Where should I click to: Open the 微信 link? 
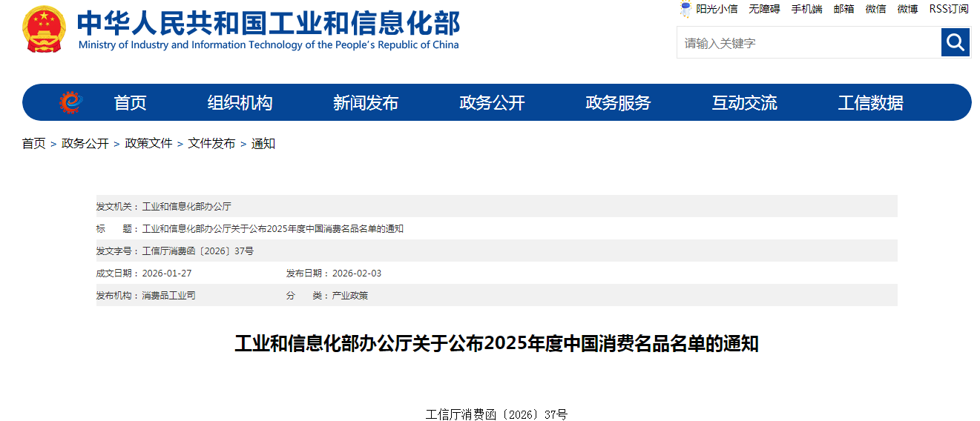[875, 9]
